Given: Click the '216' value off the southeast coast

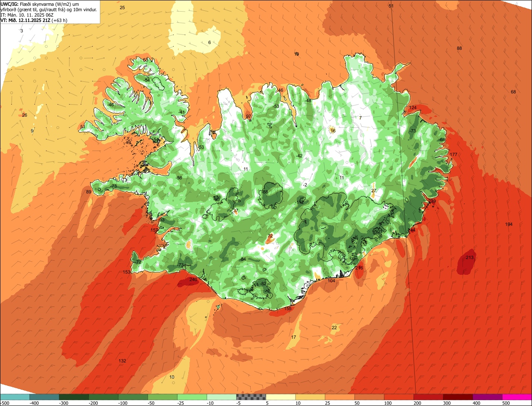Looking at the screenshot, I should (359, 268).
